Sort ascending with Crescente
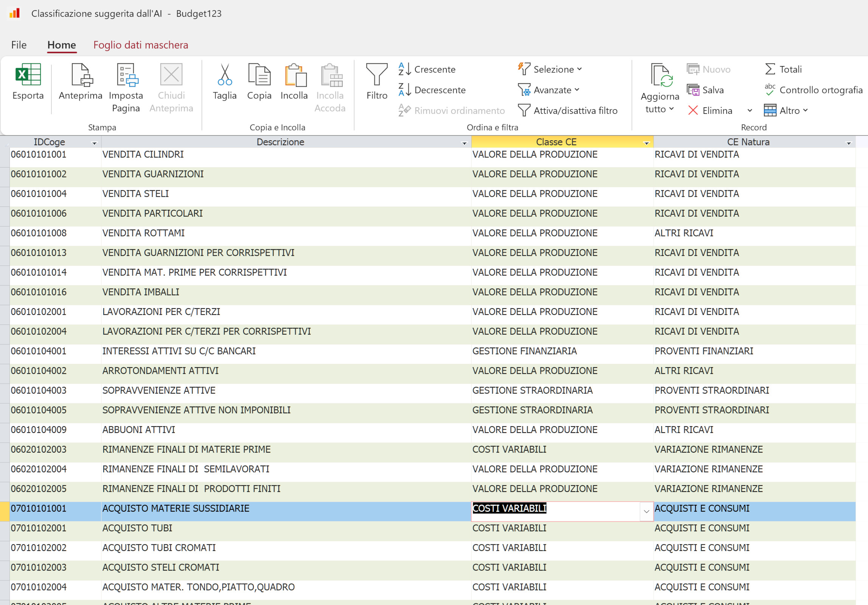 point(427,69)
